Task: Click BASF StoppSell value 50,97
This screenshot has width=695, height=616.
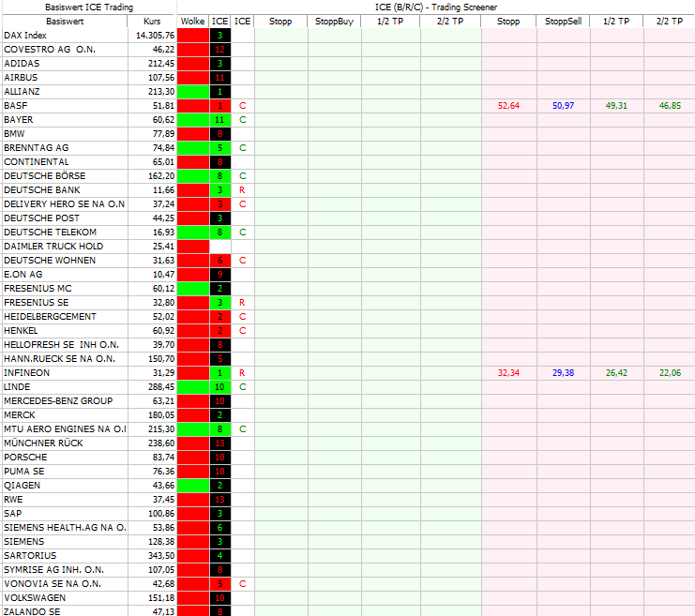Action: tap(563, 106)
